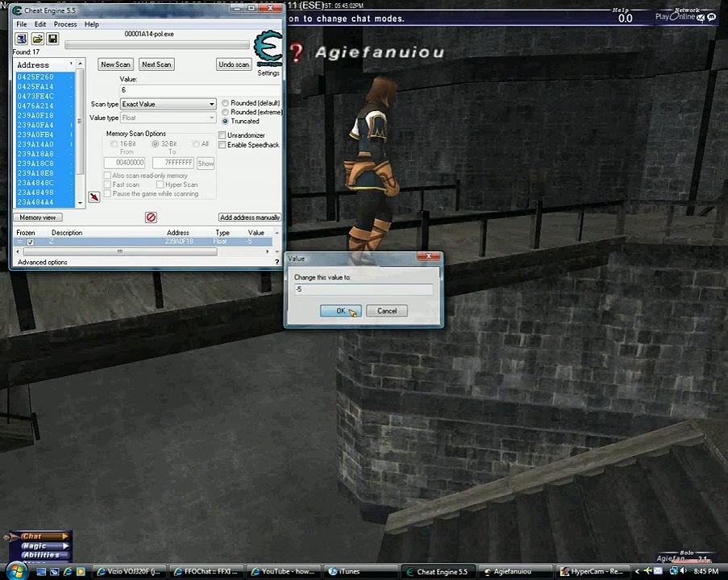Toggle the Frozen checkbox for address 239A0F18
This screenshot has width=728, height=580.
(x=30, y=242)
